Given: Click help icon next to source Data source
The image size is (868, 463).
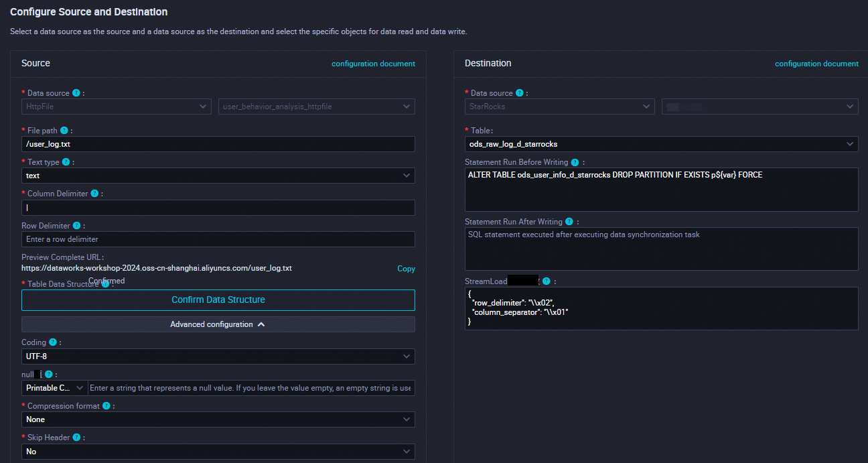Looking at the screenshot, I should click(x=76, y=93).
